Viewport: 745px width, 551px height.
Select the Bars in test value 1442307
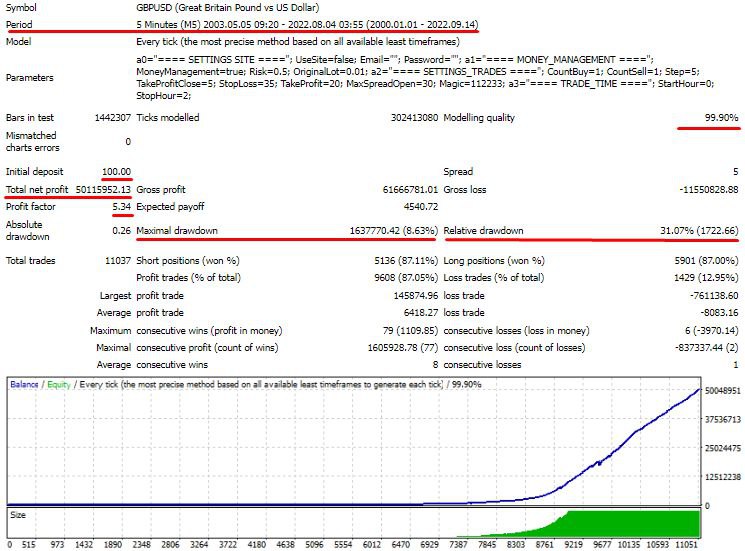(x=113, y=118)
